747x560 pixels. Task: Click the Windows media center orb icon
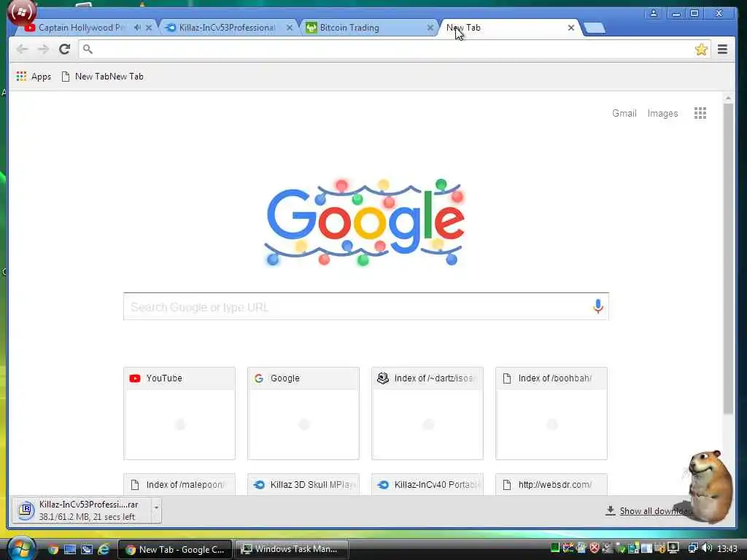click(22, 13)
